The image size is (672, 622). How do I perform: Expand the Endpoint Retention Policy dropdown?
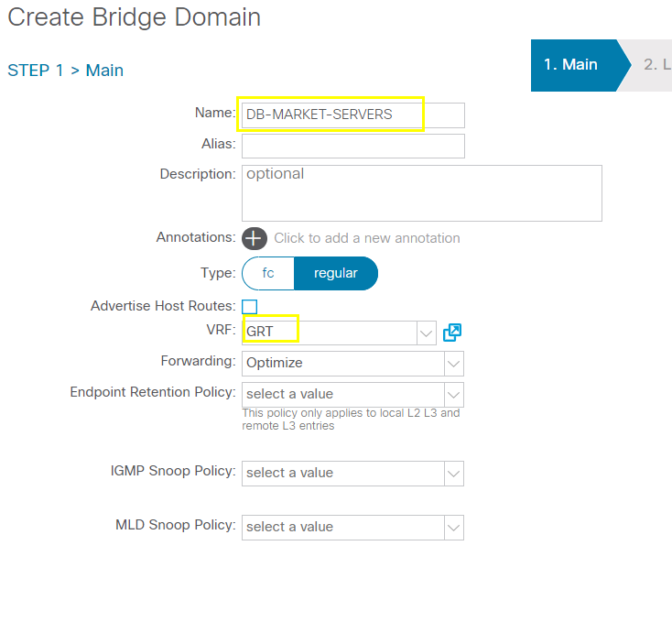click(x=454, y=395)
